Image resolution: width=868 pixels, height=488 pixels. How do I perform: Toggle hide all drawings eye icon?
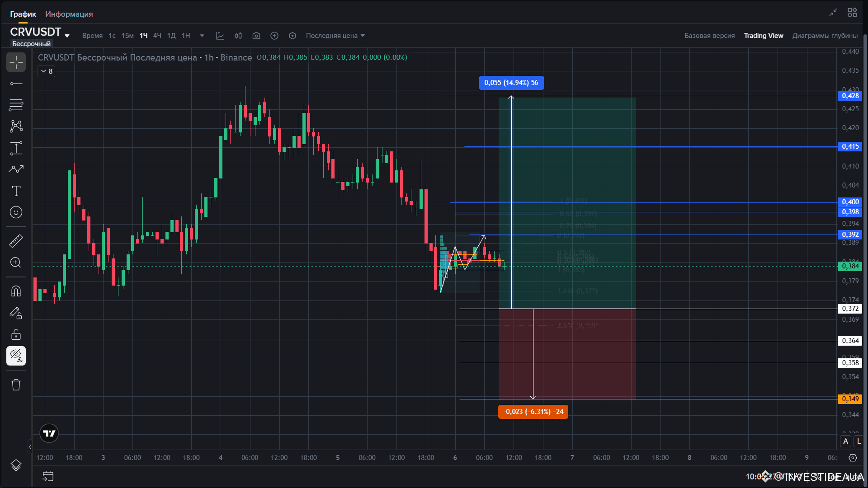pos(16,356)
